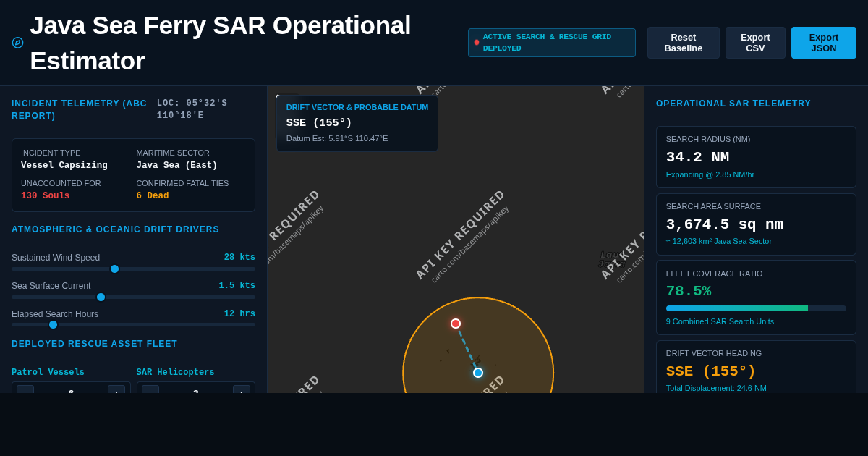
Task: Click the Operational SAR Telemetry heading
Action: tap(733, 104)
